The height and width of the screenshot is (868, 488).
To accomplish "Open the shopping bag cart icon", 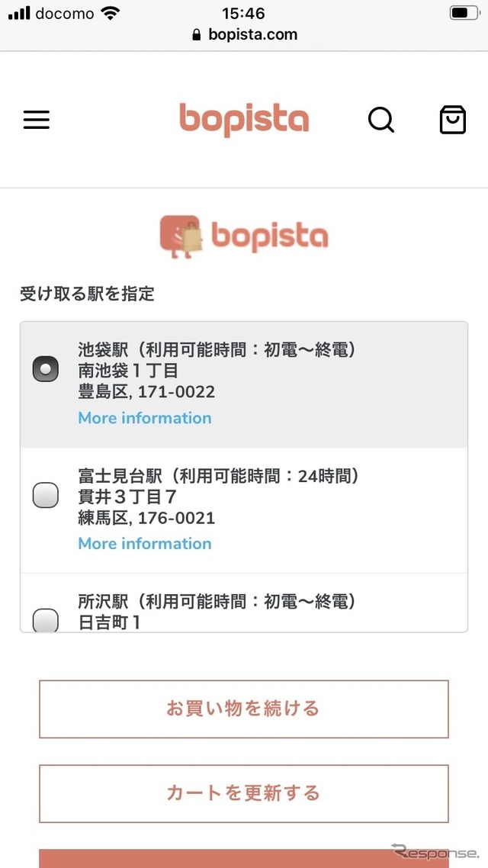I will click(x=452, y=120).
